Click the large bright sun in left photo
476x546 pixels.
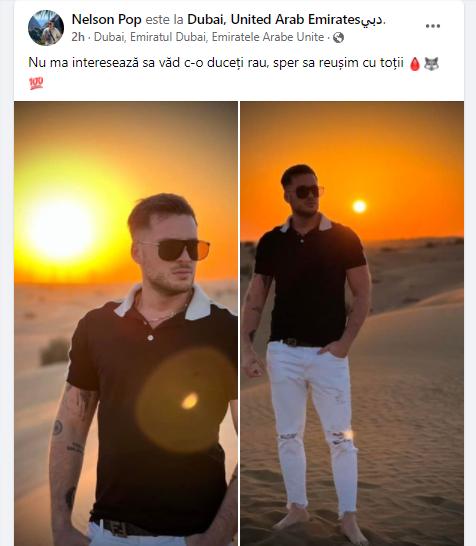[62, 228]
